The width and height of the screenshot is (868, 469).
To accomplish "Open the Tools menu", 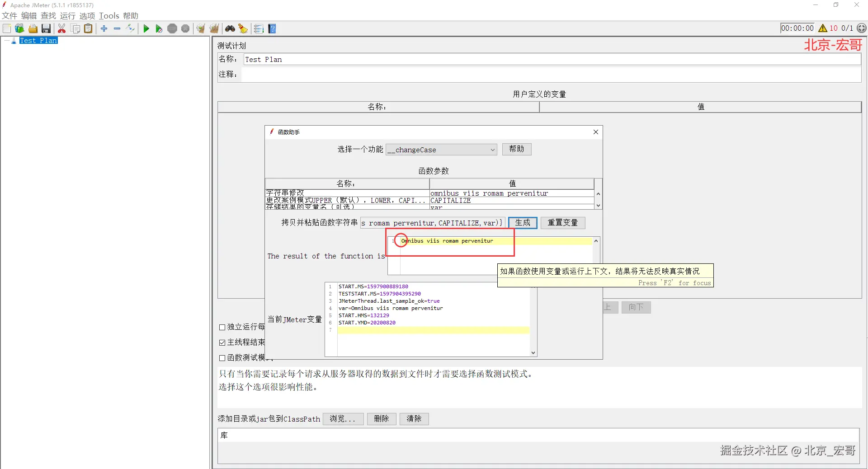I will 109,16.
